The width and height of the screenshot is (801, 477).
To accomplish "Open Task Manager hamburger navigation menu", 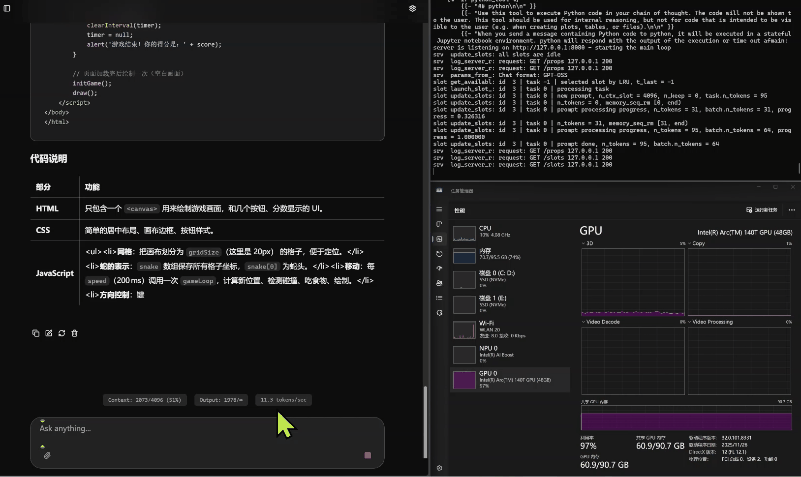I will click(439, 209).
